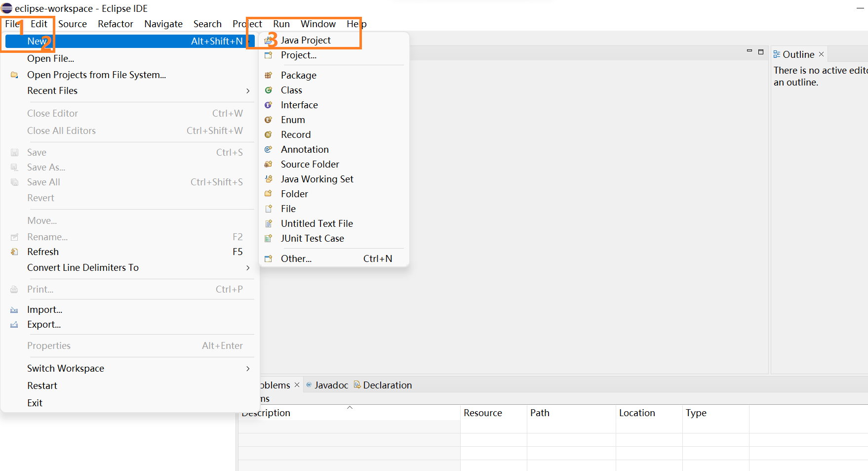Click the Source Folder icon

click(269, 164)
